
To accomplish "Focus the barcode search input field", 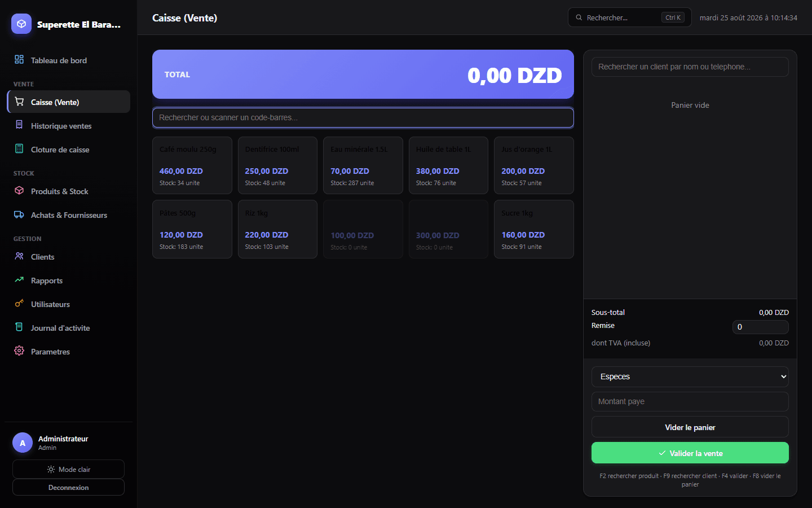I will tap(363, 117).
